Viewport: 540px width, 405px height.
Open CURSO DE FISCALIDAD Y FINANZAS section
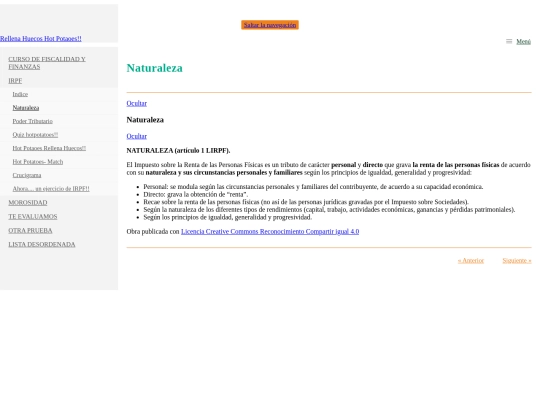pos(47,63)
